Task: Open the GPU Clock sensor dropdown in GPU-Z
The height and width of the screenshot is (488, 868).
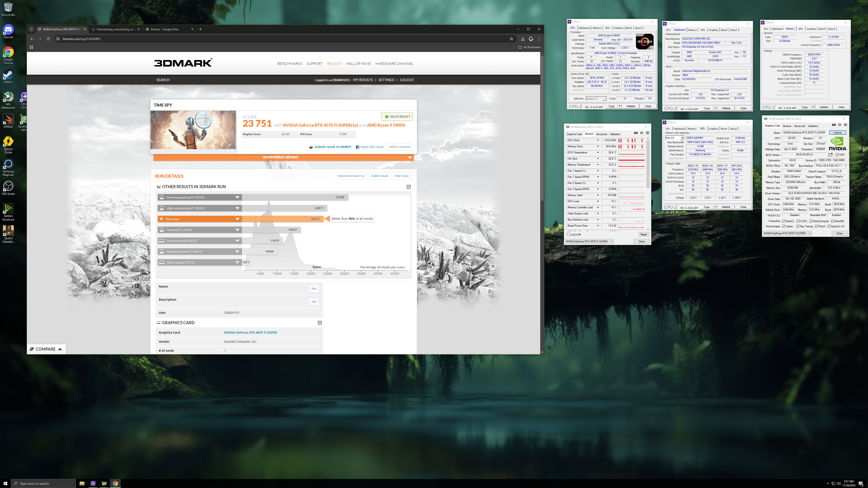Action: tap(598, 140)
